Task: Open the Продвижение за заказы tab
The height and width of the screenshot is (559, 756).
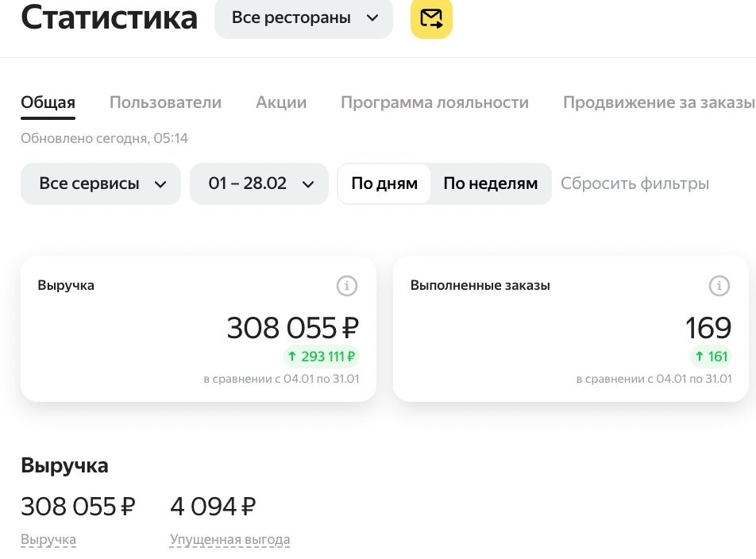Action: 658,102
